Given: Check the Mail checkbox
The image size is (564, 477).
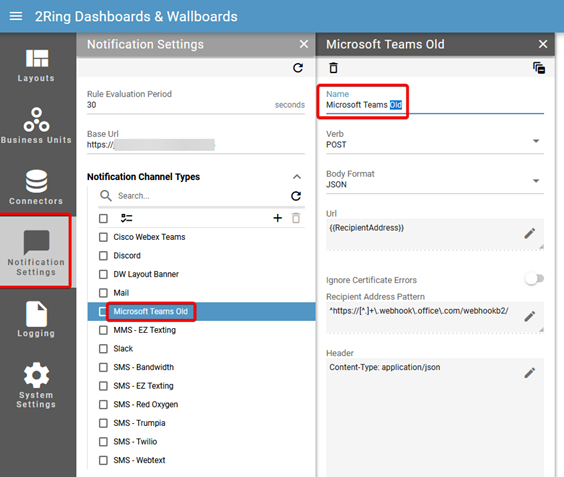Looking at the screenshot, I should (x=103, y=293).
